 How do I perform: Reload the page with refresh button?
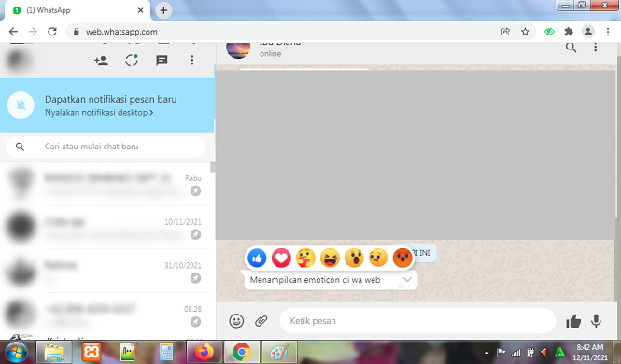click(x=52, y=32)
